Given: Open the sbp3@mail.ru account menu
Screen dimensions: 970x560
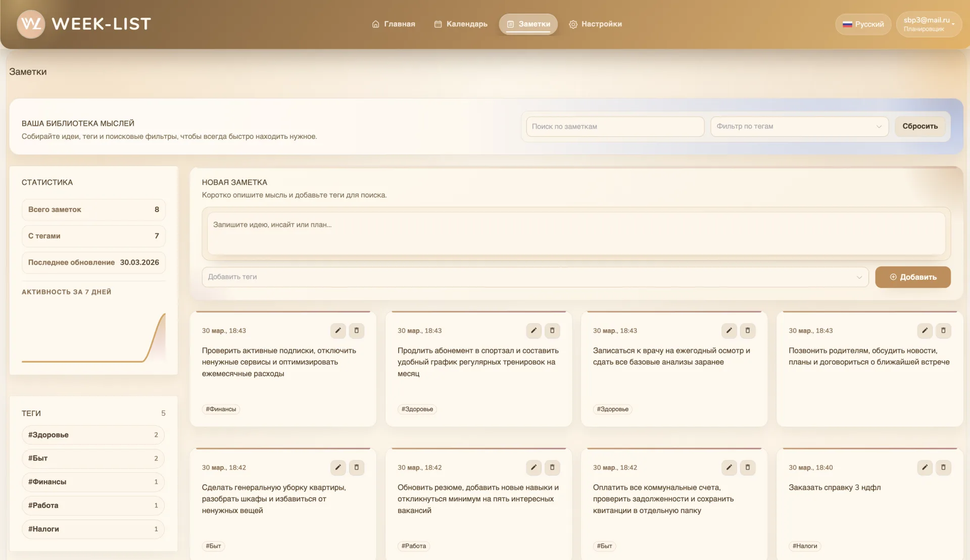Looking at the screenshot, I should [928, 24].
